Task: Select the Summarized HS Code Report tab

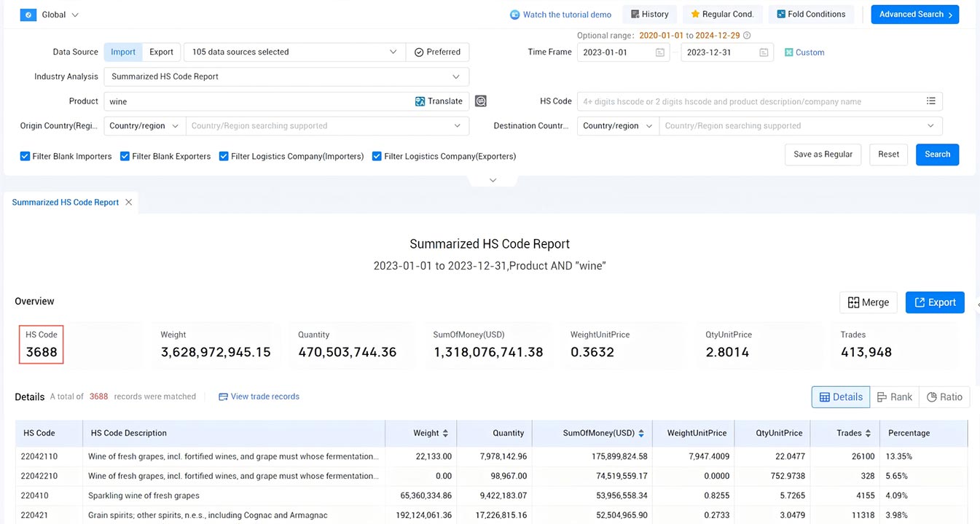Action: pyautogui.click(x=66, y=203)
